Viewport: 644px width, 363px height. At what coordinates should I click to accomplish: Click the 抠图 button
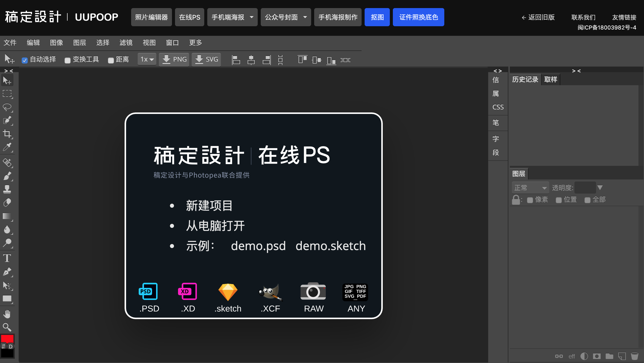tap(377, 17)
